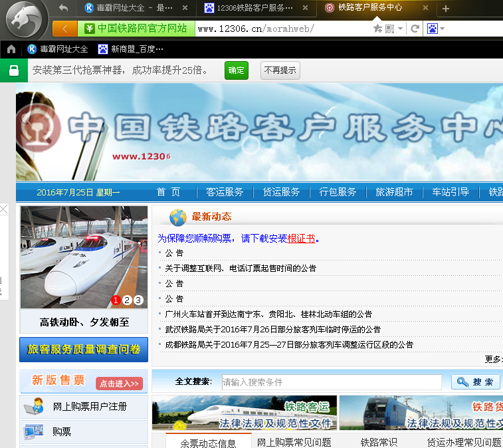Select slideshow indicator 1
503x448 pixels.
tap(116, 300)
